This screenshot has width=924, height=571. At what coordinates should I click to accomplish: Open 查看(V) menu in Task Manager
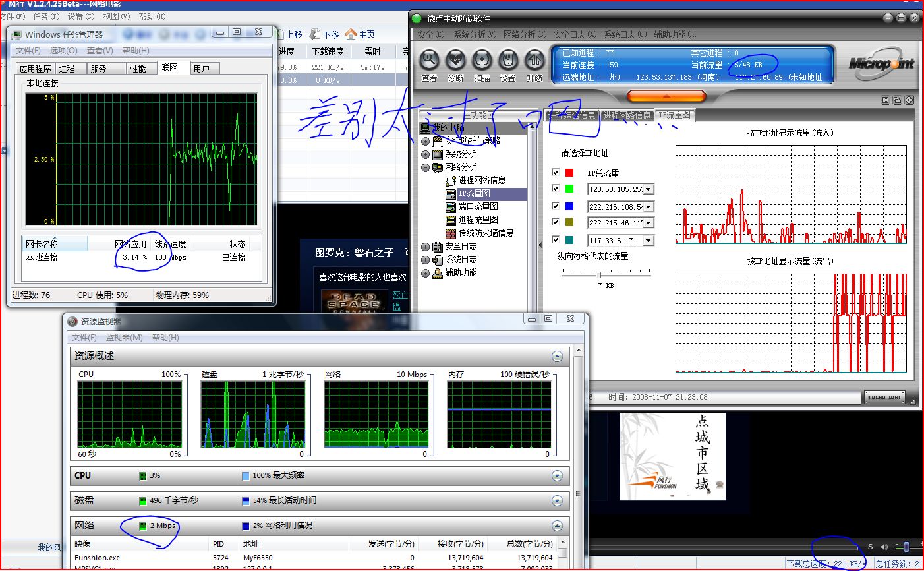pyautogui.click(x=100, y=50)
